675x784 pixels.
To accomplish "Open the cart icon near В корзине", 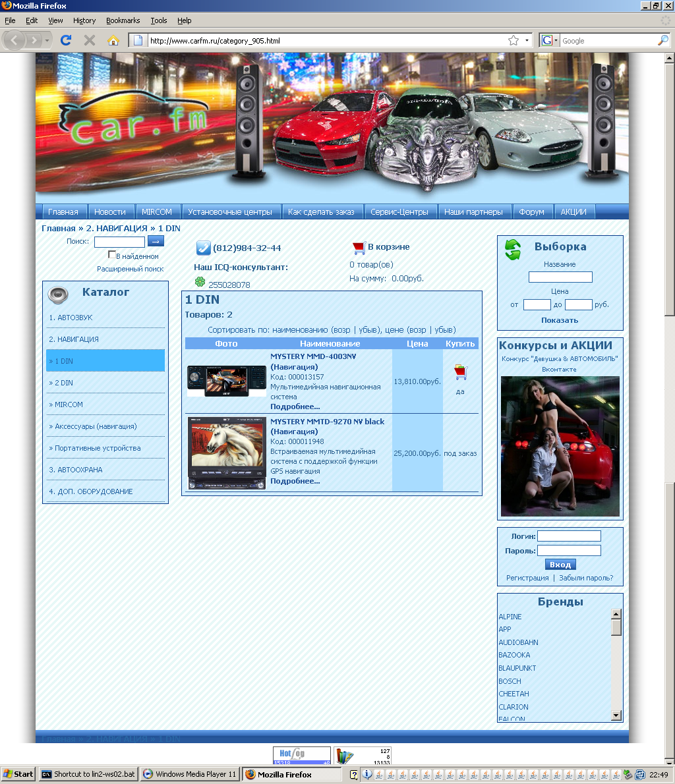I will tap(359, 247).
